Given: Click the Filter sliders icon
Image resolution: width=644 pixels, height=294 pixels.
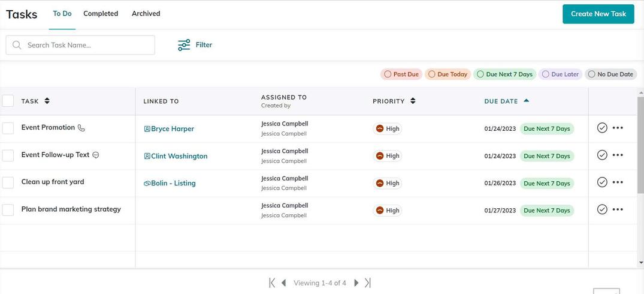Looking at the screenshot, I should tap(184, 45).
